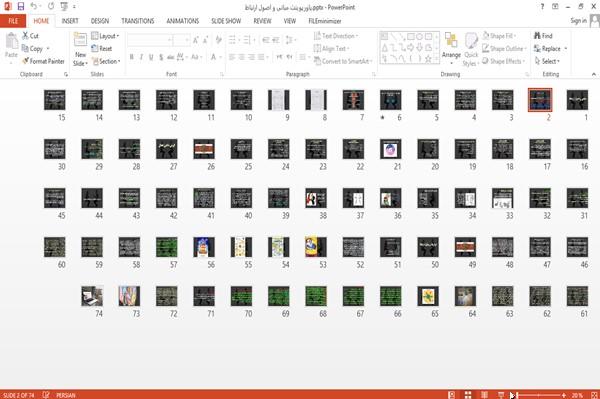Click the New Slide button

pyautogui.click(x=80, y=50)
